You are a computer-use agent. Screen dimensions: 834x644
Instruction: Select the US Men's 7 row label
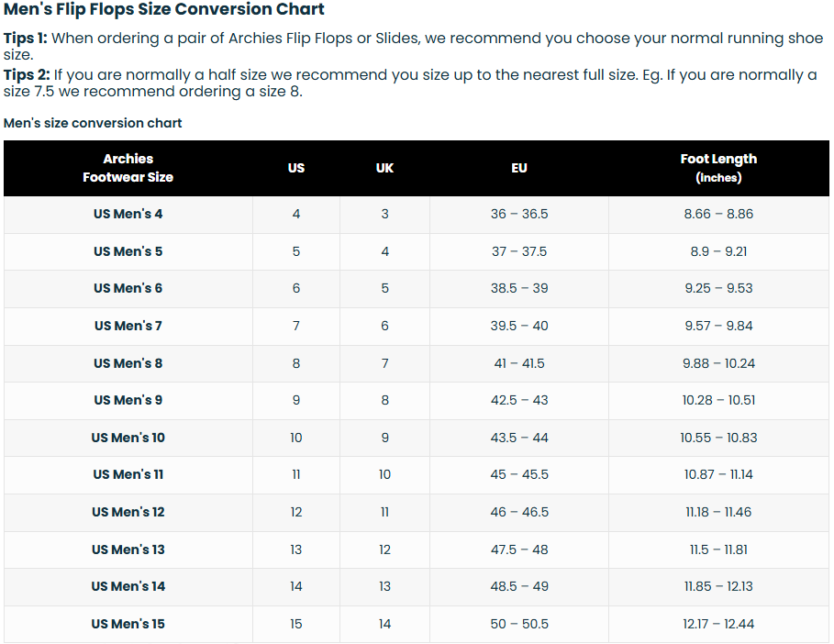128,326
